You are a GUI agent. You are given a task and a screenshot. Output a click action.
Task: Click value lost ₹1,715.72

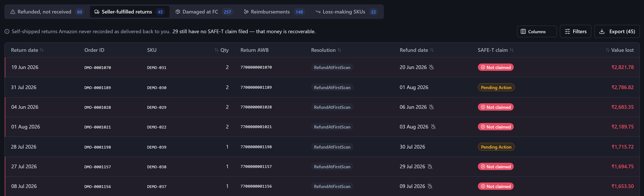pyautogui.click(x=622, y=147)
